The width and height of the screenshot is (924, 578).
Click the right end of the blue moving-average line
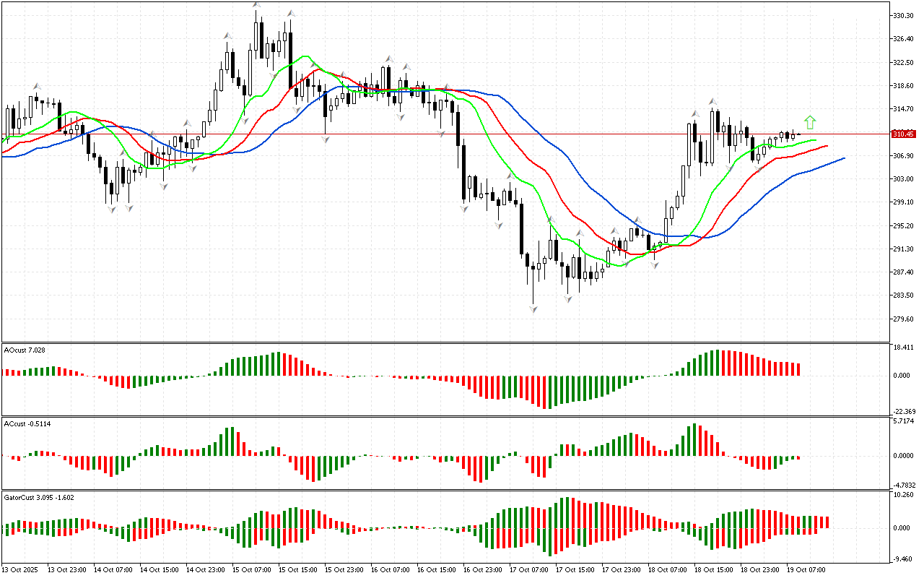click(x=843, y=158)
